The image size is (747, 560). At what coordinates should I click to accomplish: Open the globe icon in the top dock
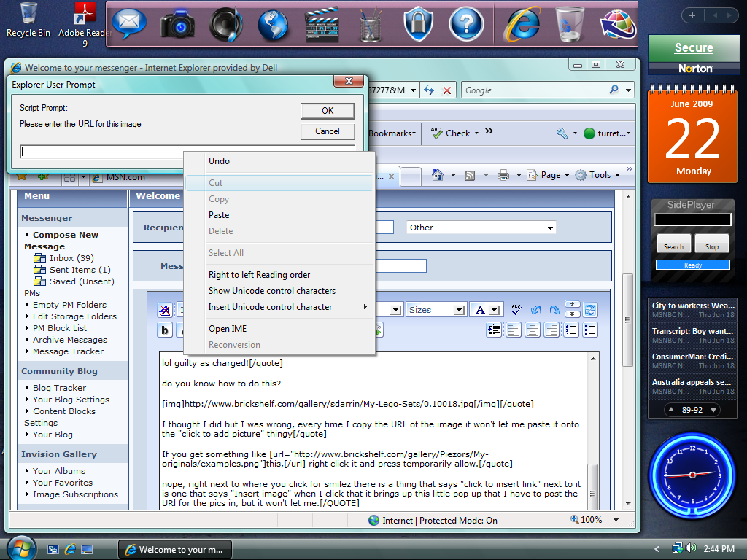[x=273, y=25]
